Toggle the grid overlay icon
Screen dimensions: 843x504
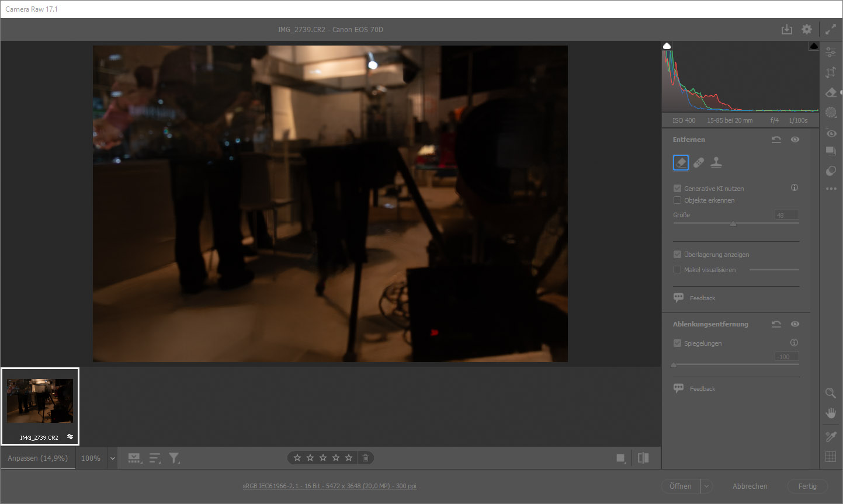pyautogui.click(x=830, y=457)
